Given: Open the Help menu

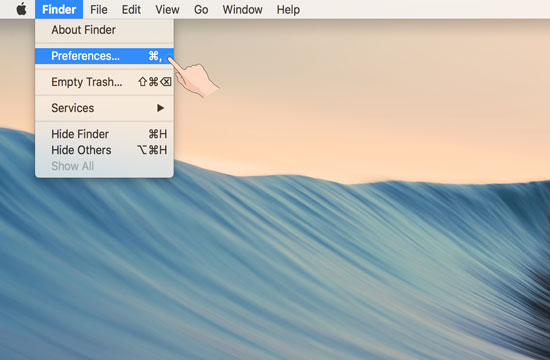Looking at the screenshot, I should click(288, 9).
